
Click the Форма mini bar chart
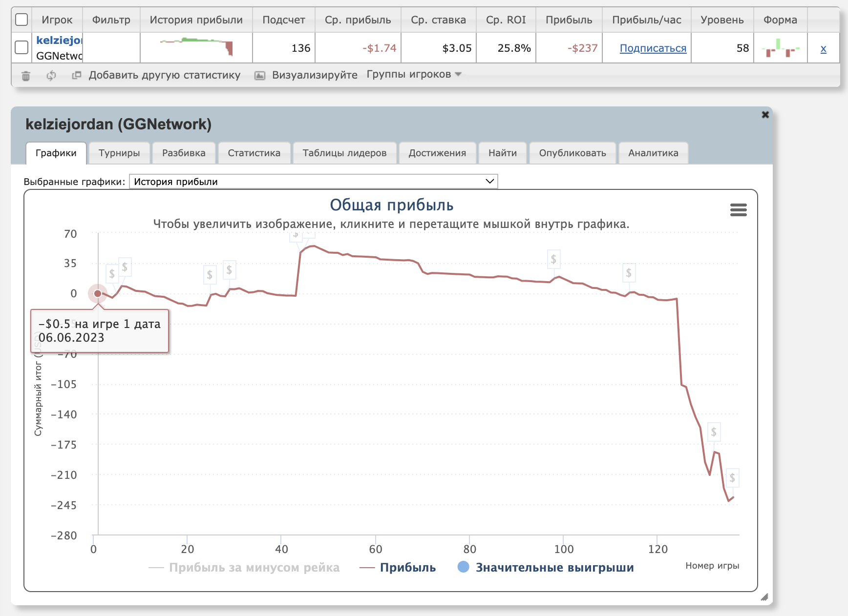click(x=780, y=48)
